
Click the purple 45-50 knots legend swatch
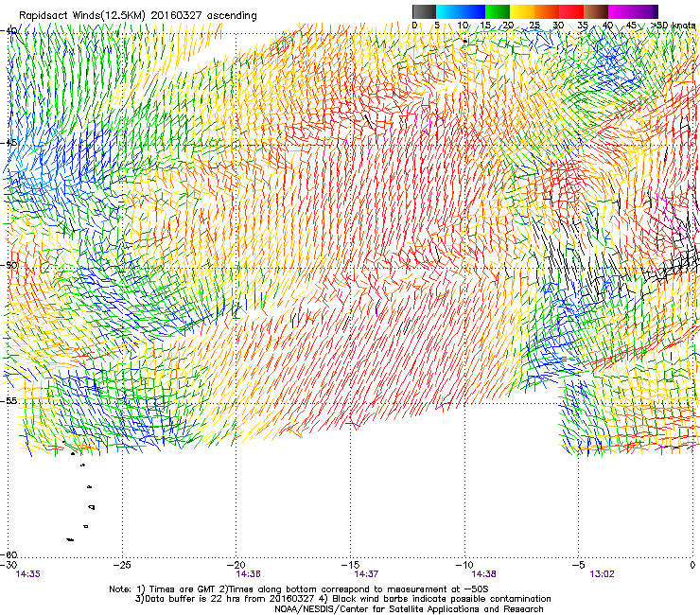click(645, 11)
